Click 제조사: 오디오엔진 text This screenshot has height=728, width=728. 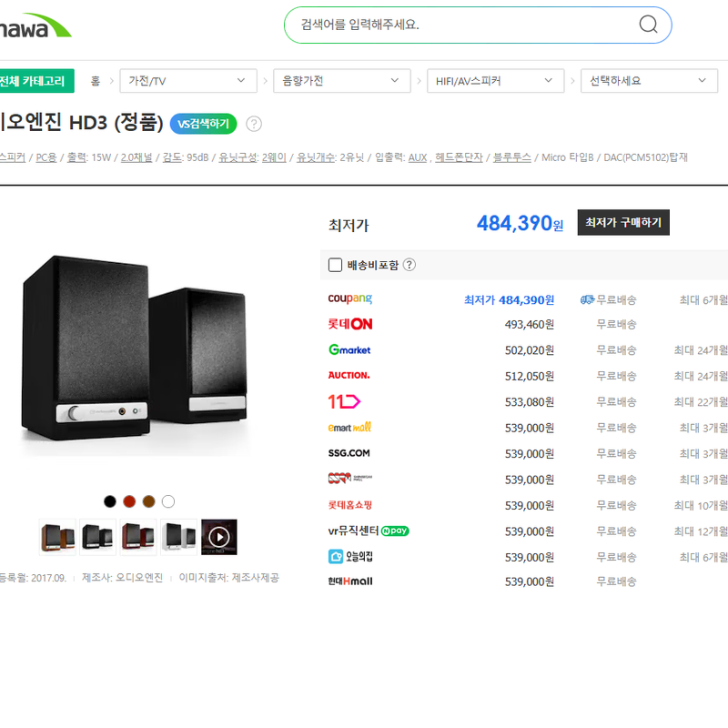point(122,578)
